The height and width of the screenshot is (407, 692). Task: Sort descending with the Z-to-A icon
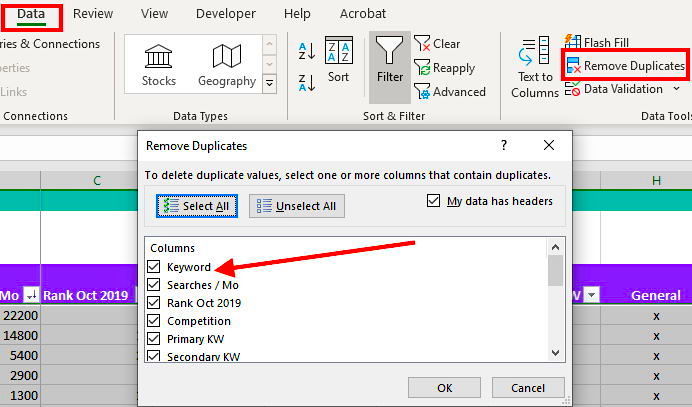click(x=308, y=83)
